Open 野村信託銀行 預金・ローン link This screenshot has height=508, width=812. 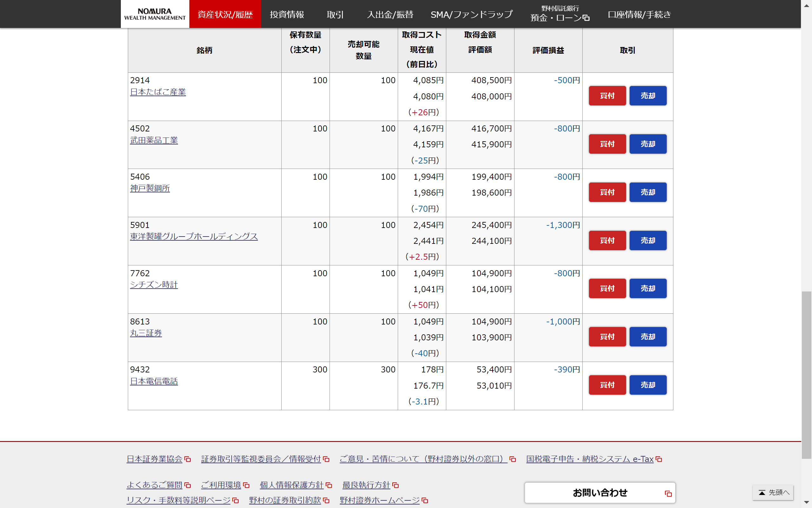coord(560,14)
